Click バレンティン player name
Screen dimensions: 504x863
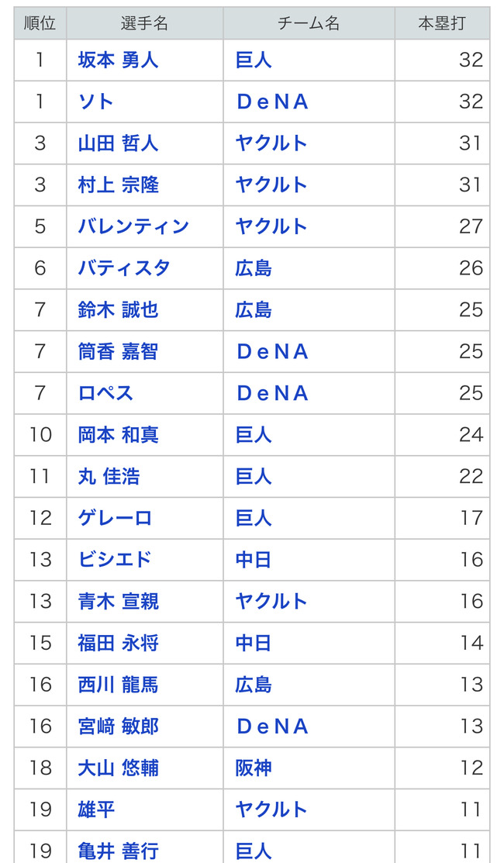(x=133, y=226)
